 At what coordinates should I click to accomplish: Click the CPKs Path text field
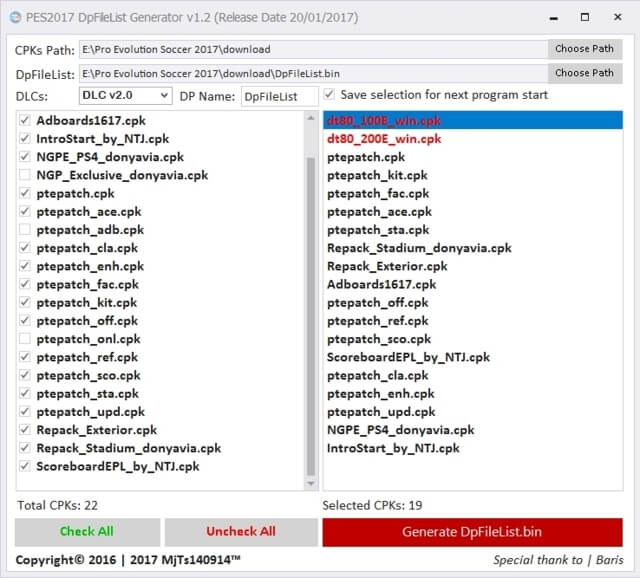313,49
